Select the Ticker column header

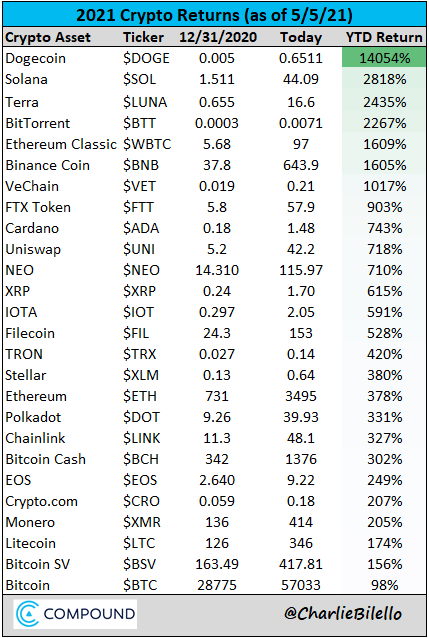click(x=143, y=37)
